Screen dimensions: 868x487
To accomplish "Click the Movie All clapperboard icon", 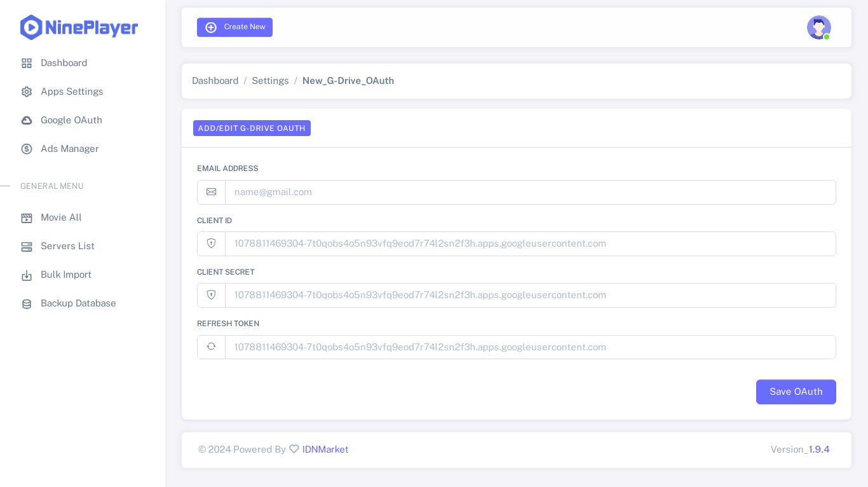I will pos(27,218).
